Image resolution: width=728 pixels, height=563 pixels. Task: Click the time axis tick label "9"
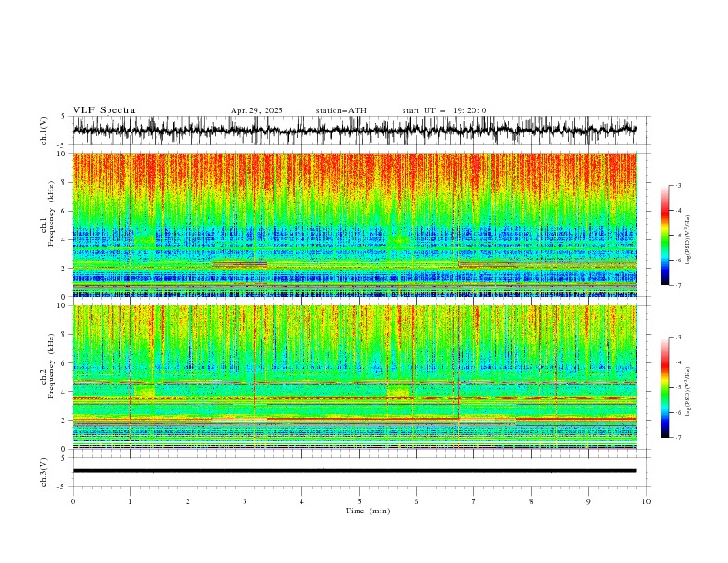point(588,501)
